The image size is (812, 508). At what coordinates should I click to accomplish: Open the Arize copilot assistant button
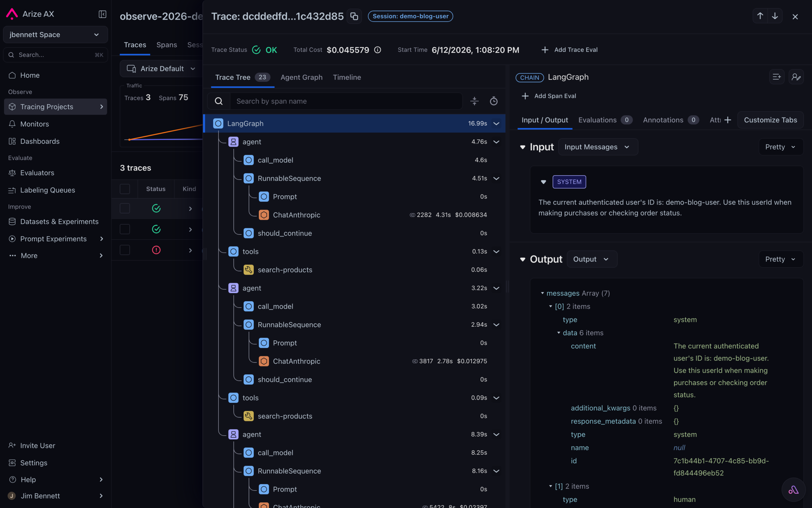pyautogui.click(x=794, y=490)
